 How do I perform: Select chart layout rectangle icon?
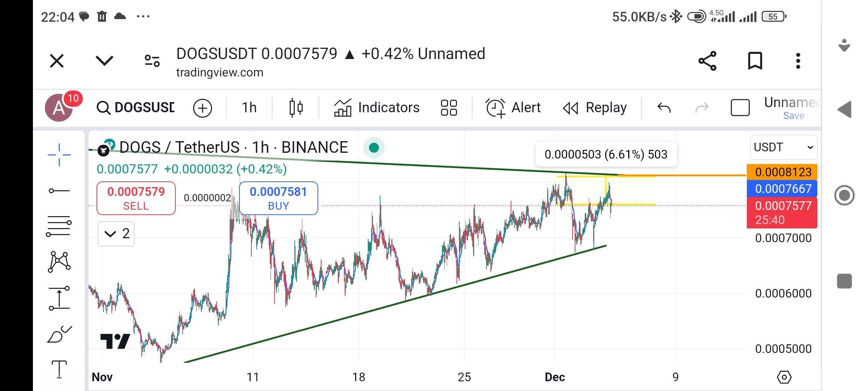(740, 108)
